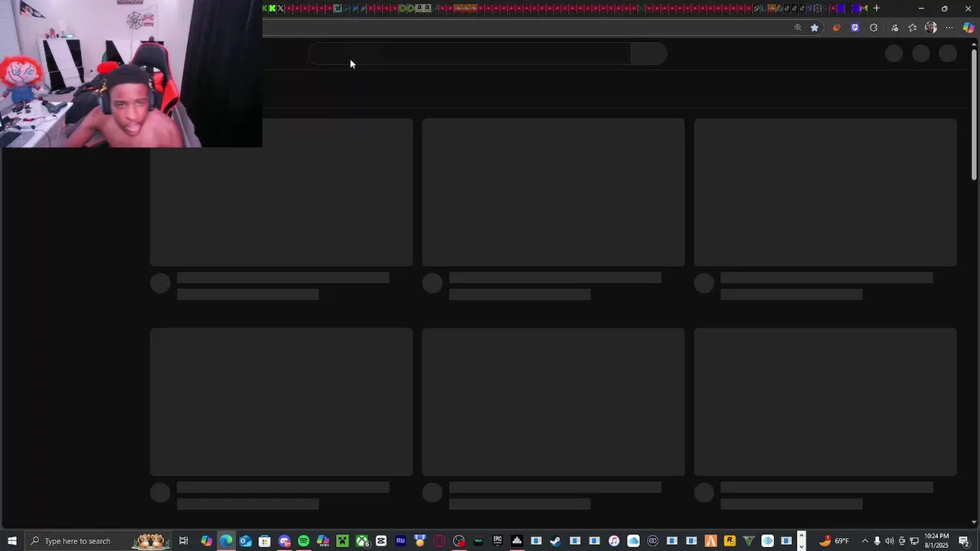Open Adobe Premiere Rush from the taskbar

pos(400,541)
